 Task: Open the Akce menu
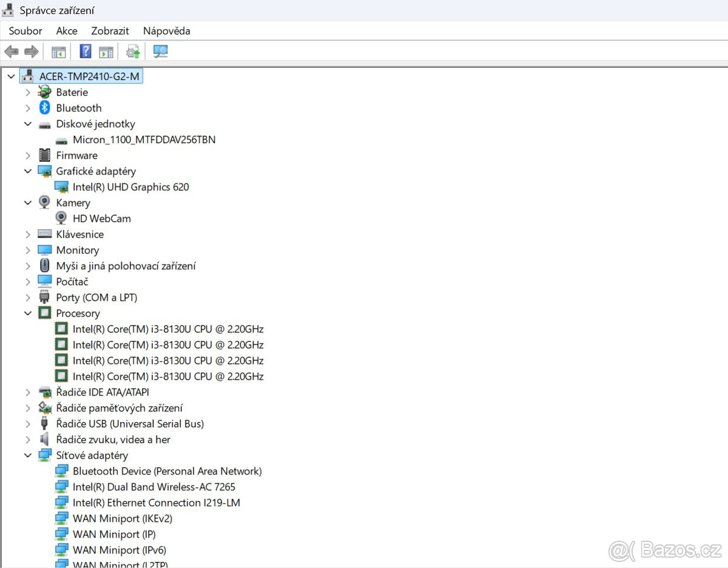(x=66, y=30)
